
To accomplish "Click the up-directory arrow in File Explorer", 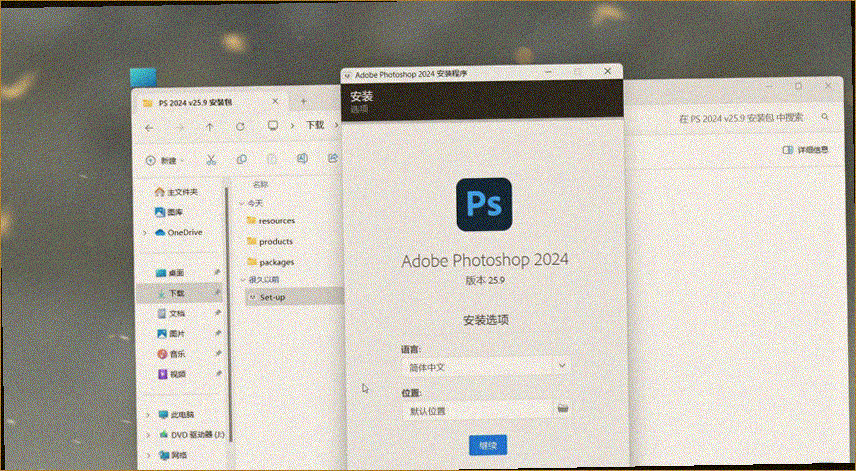I will tap(210, 127).
